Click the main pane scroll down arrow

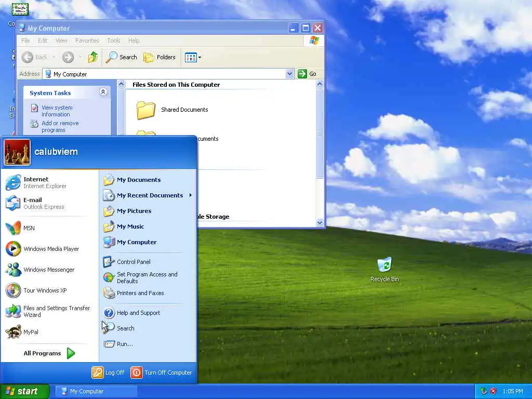[x=320, y=222]
